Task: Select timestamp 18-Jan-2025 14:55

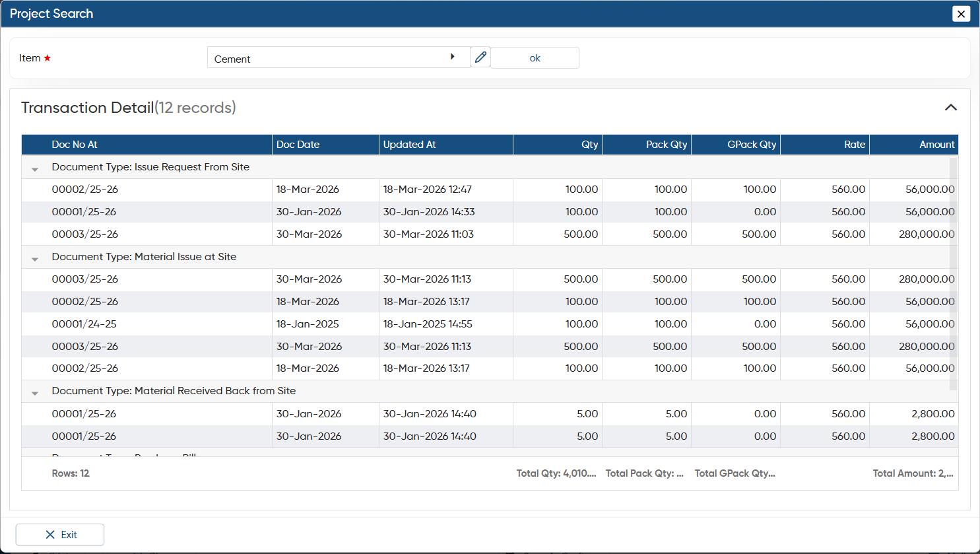Action: [428, 324]
